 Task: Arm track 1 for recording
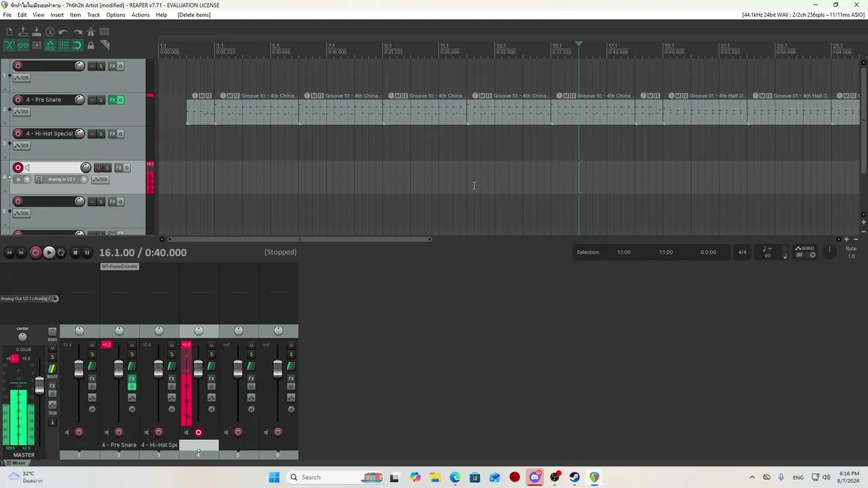(18, 66)
